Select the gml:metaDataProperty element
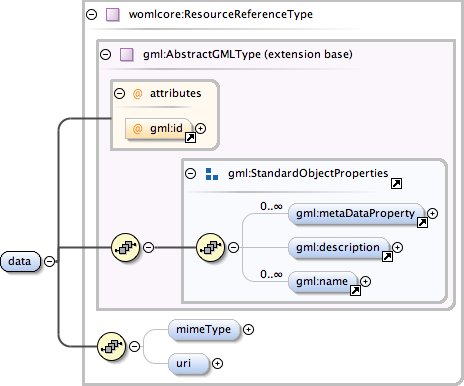The height and width of the screenshot is (386, 464). 356,214
